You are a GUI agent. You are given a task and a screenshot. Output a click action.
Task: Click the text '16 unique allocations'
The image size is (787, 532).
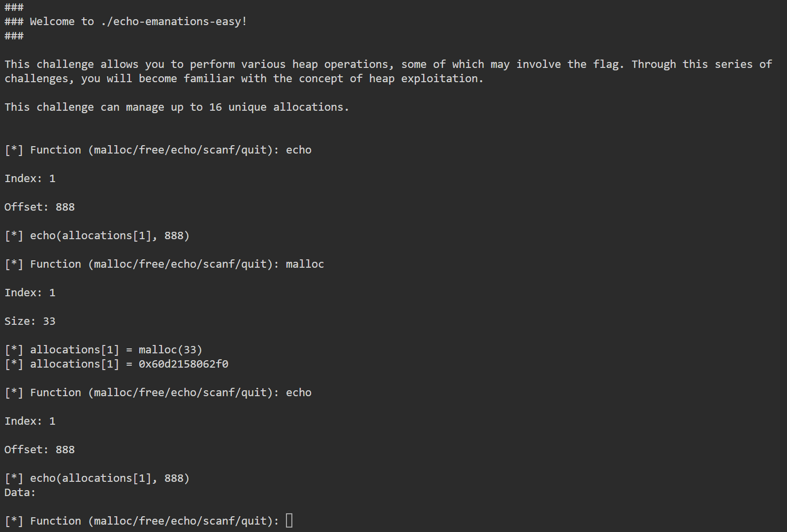[x=276, y=107]
